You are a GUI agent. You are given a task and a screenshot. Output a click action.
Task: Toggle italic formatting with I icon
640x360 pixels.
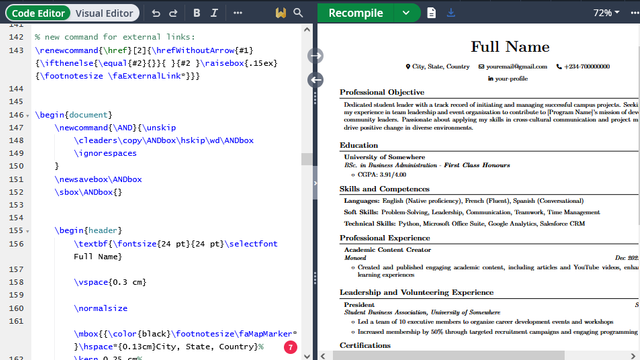(214, 13)
